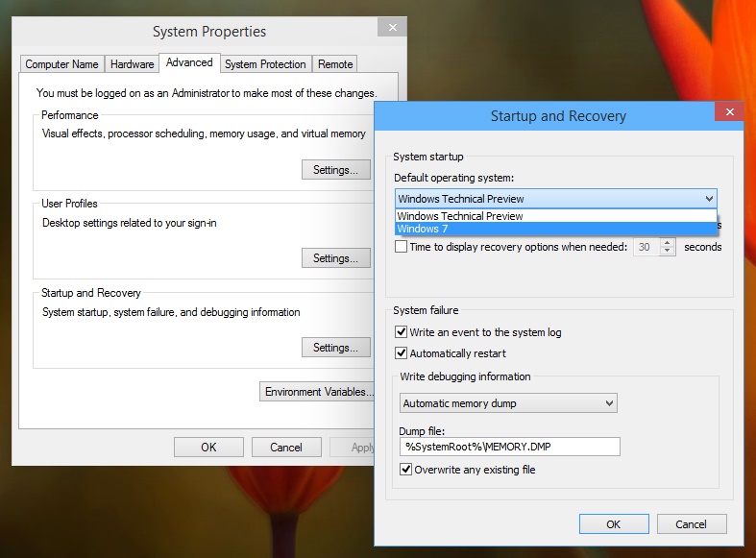The height and width of the screenshot is (558, 756).
Task: Cancel the Startup and Recovery dialog
Action: 692,524
